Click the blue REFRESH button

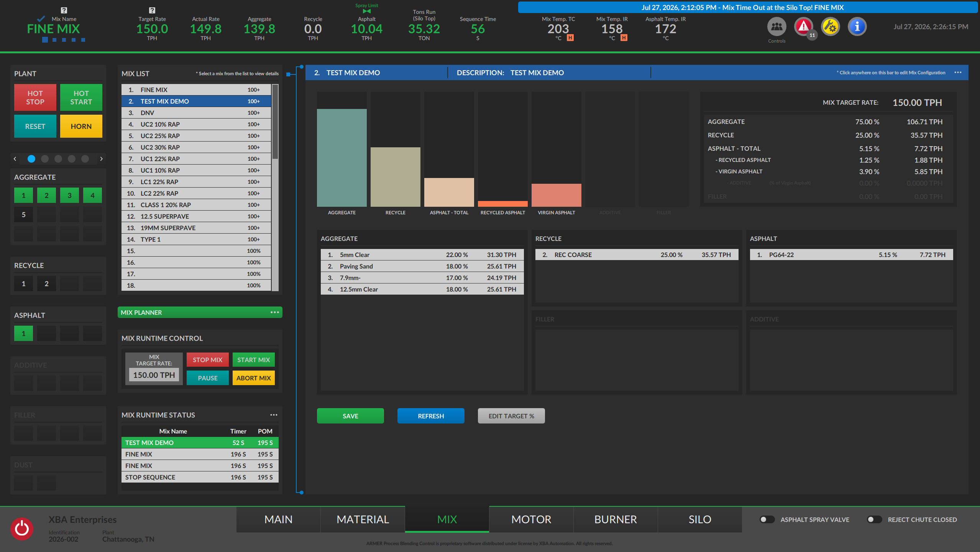[431, 416]
